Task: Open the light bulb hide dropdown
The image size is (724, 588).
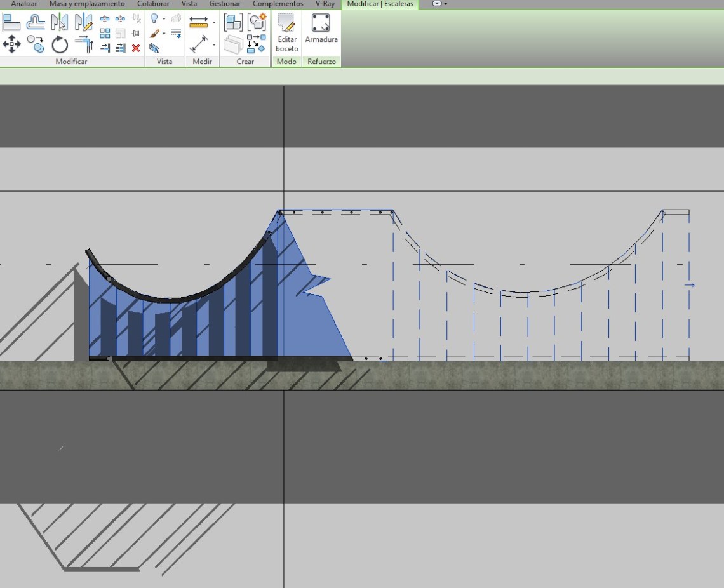Action: 164,19
